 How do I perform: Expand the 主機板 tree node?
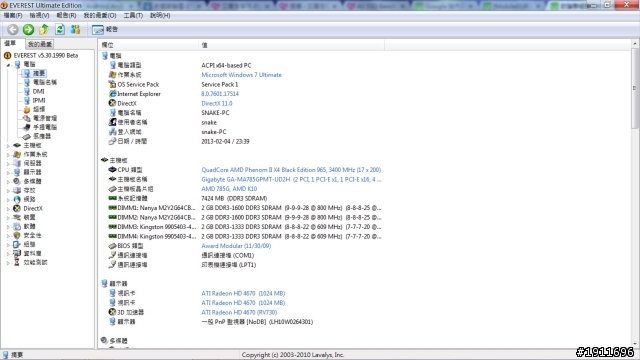(x=8, y=145)
